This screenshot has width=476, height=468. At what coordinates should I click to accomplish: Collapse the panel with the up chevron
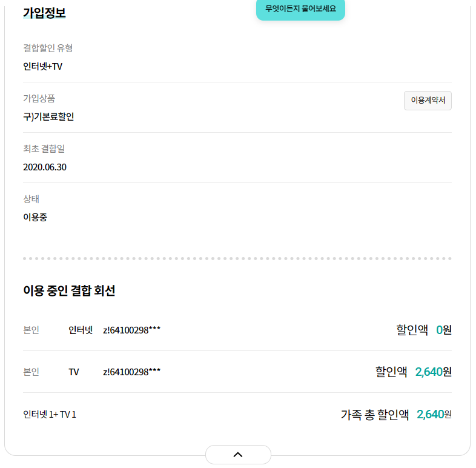pos(238,455)
